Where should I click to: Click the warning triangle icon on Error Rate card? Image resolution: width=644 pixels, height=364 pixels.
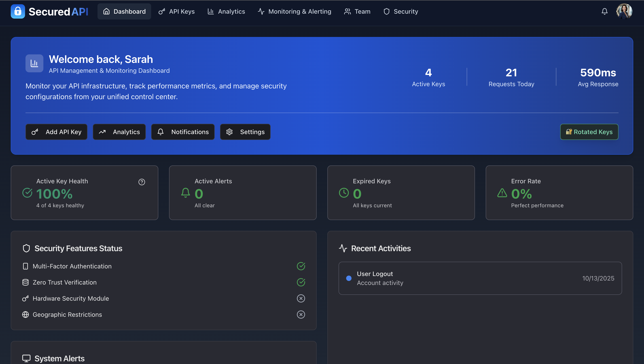502,193
